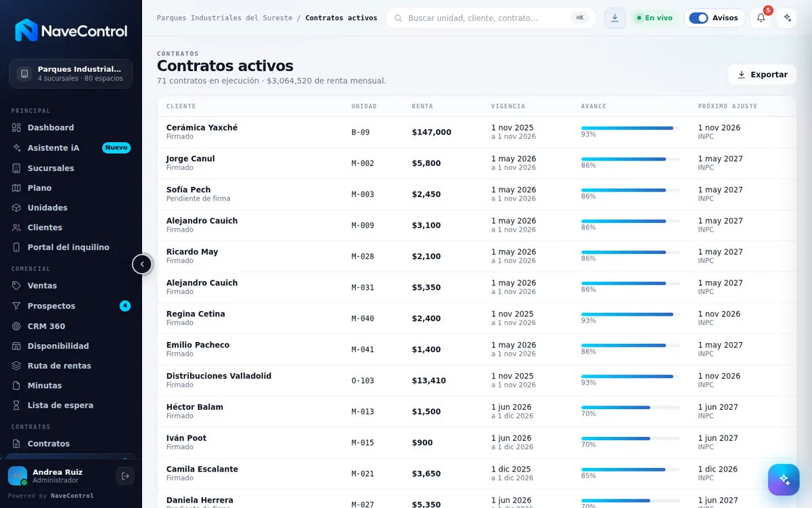The width and height of the screenshot is (812, 508).
Task: Click the Minutas document icon
Action: point(17,385)
